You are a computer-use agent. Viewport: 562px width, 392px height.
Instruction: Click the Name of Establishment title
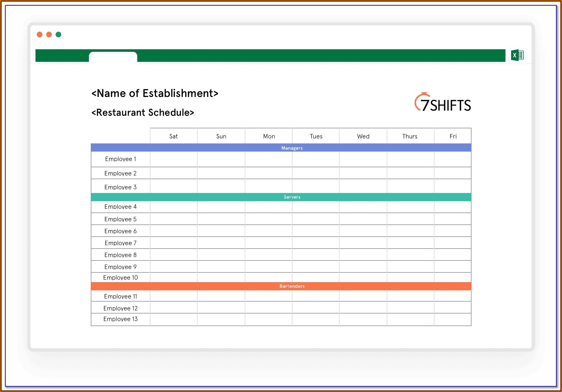click(x=155, y=93)
